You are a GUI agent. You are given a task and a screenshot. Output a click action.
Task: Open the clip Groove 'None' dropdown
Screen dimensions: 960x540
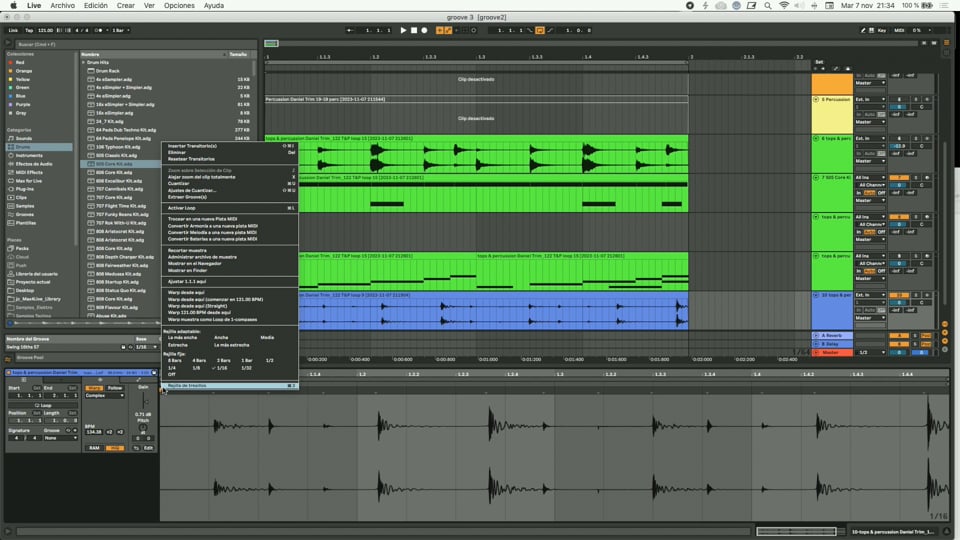click(x=61, y=438)
